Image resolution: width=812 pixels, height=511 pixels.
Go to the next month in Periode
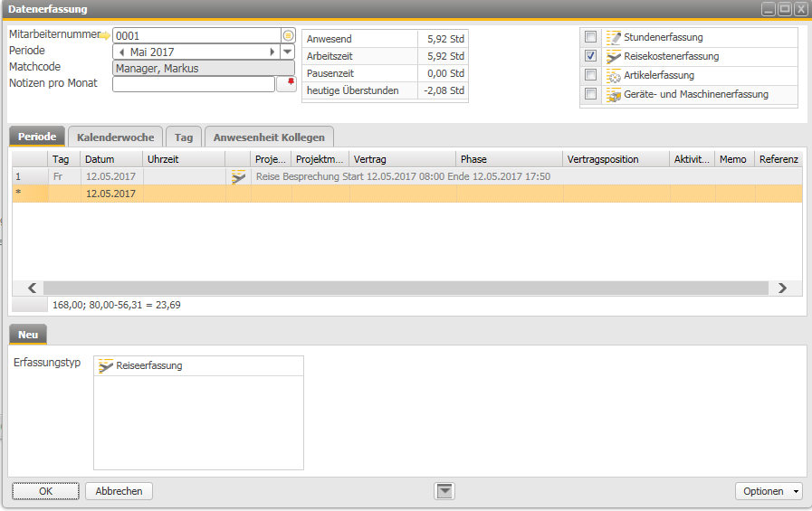273,52
